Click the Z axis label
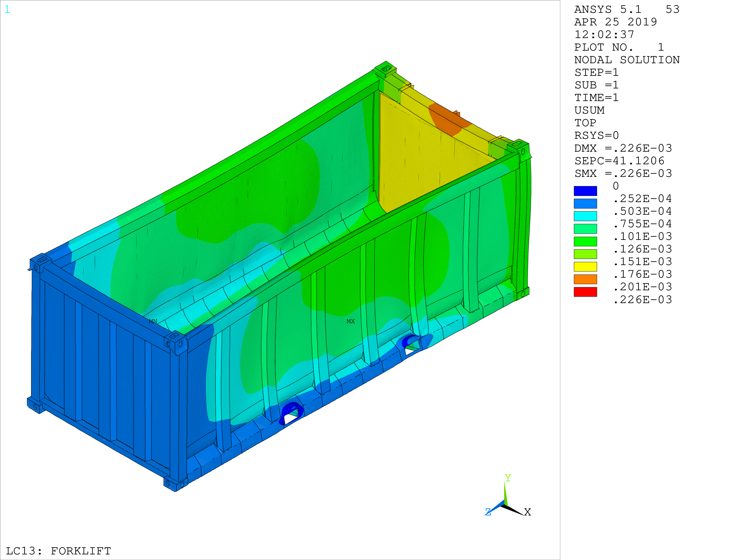This screenshot has width=747, height=560. 488,512
